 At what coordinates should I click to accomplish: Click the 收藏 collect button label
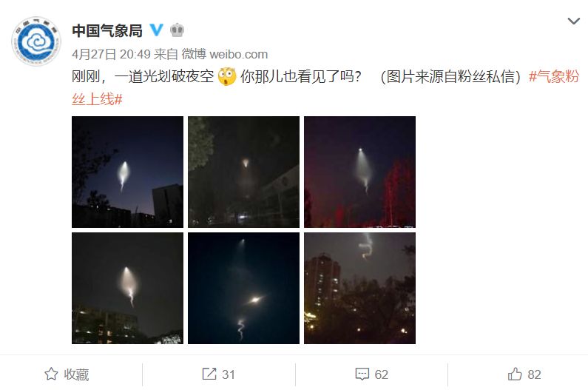click(76, 374)
